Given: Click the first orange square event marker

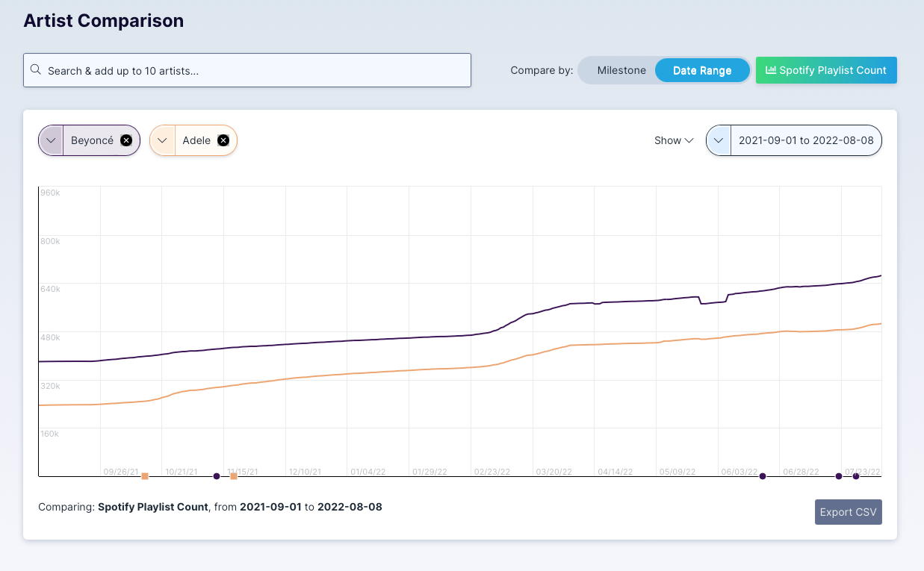Looking at the screenshot, I should point(145,476).
